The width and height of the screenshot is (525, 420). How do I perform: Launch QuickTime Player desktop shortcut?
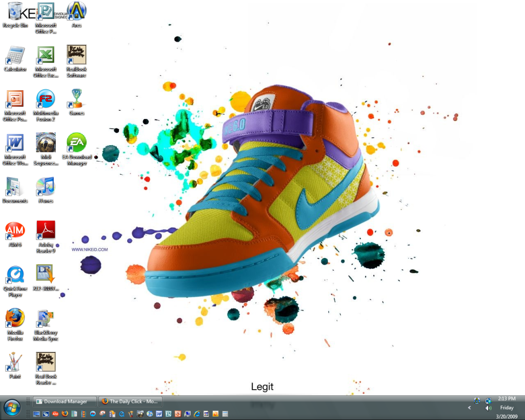[x=15, y=281]
